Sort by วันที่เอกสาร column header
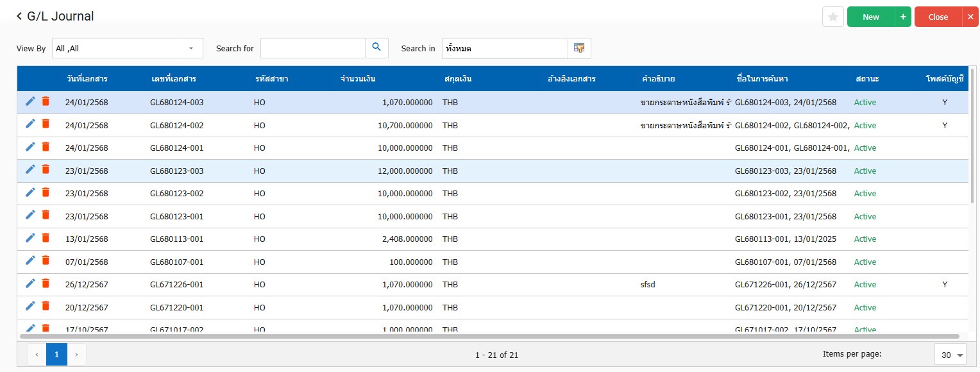The image size is (980, 372). click(x=87, y=79)
